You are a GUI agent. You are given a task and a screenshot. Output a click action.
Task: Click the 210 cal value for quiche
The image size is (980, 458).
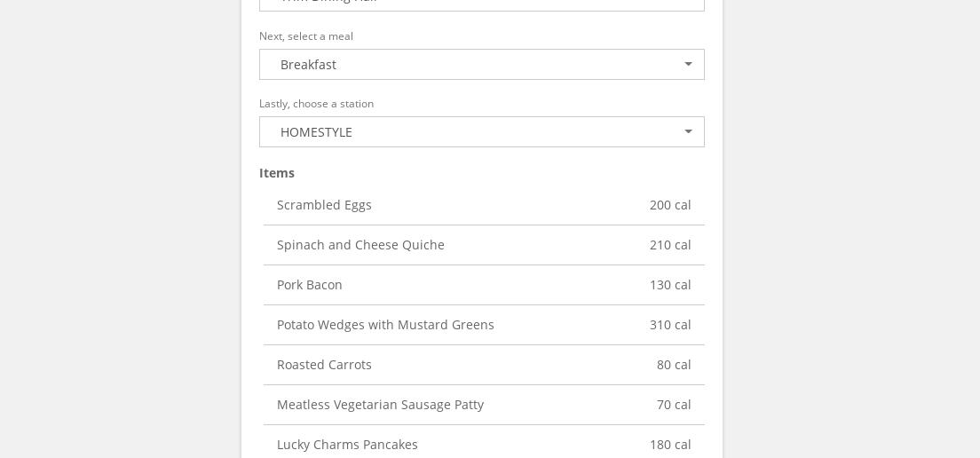click(x=670, y=245)
